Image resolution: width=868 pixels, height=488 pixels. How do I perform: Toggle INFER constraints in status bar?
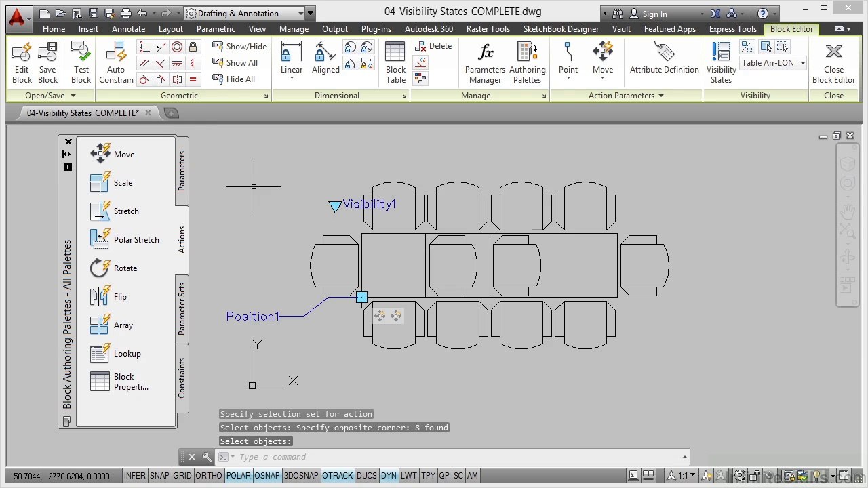point(134,476)
